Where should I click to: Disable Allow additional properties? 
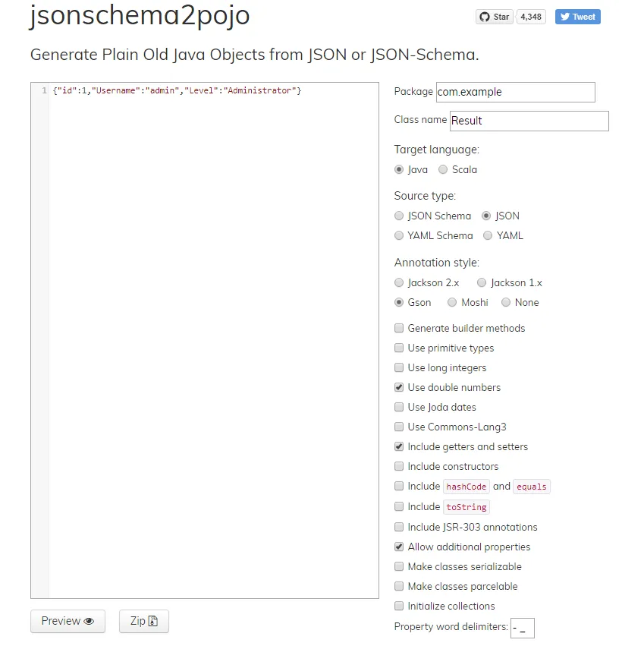pyautogui.click(x=399, y=547)
